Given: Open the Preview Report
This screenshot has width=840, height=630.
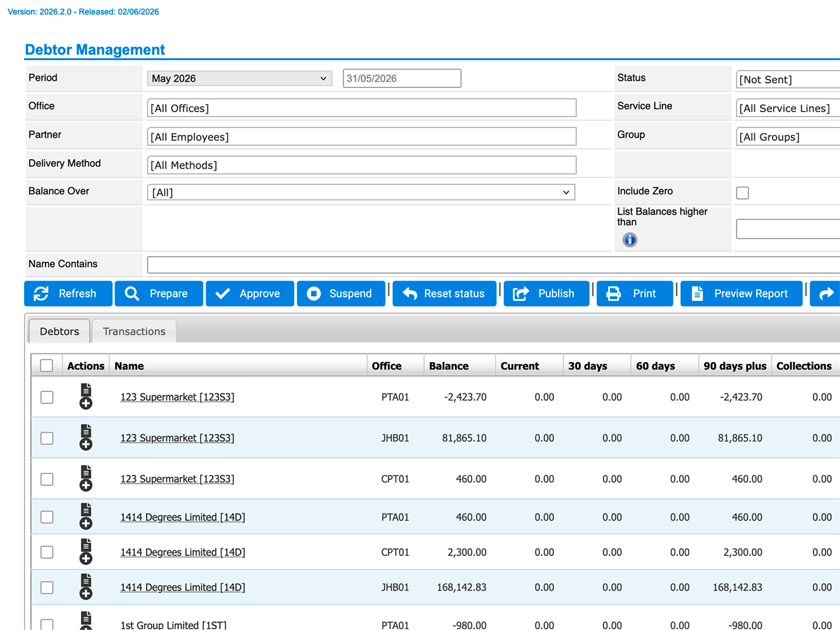Looking at the screenshot, I should click(742, 293).
